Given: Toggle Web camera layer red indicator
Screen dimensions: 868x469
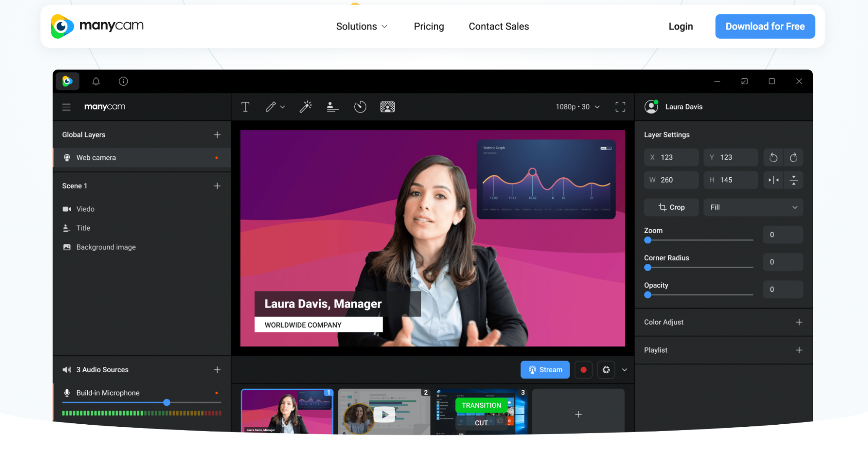Looking at the screenshot, I should 217,158.
